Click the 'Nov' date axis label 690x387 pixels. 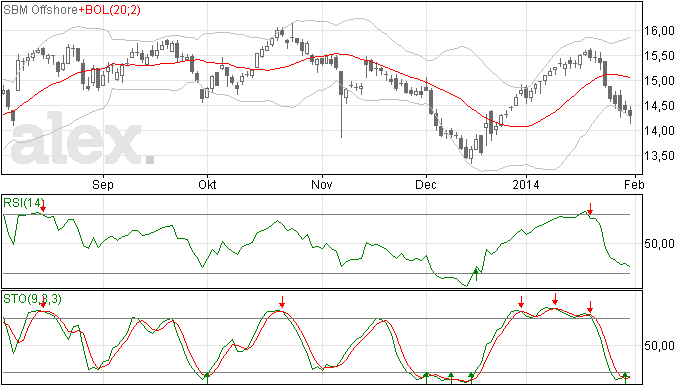click(x=322, y=184)
